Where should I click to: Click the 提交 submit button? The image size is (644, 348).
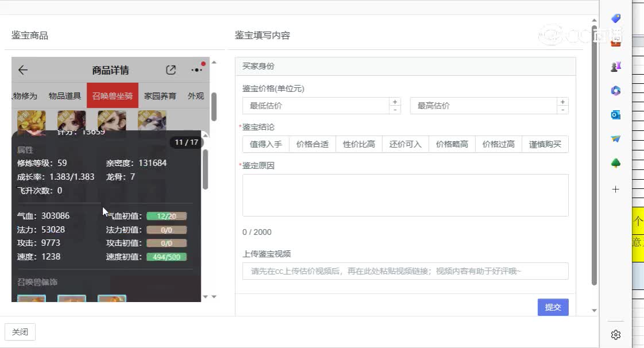[x=553, y=307]
